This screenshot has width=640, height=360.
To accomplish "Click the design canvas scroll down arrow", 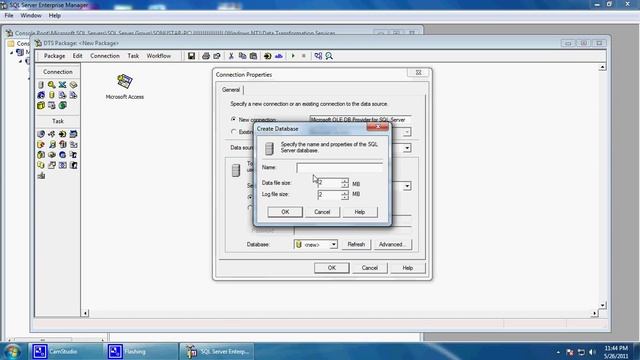I will pyautogui.click(x=602, y=305).
